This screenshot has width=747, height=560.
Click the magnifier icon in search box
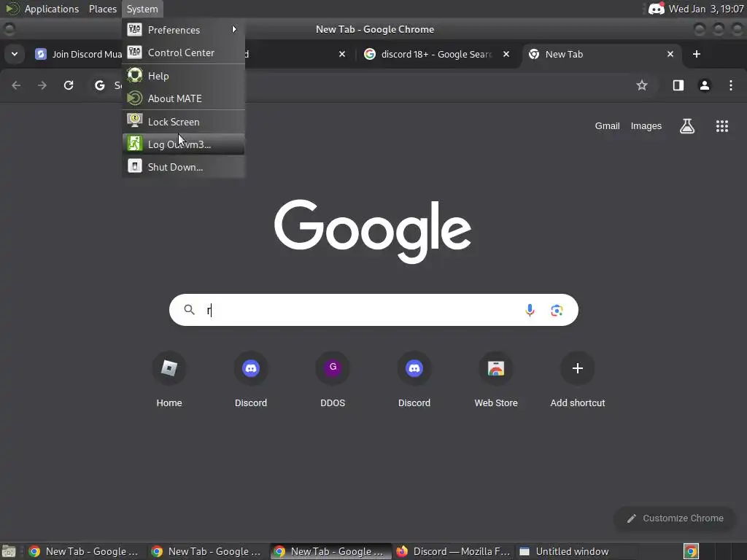coord(189,310)
